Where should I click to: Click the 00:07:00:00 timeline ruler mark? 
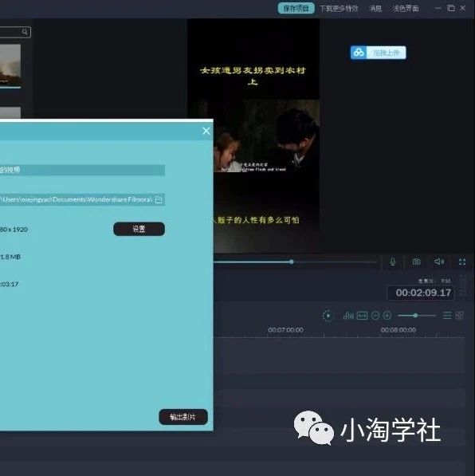tap(285, 329)
